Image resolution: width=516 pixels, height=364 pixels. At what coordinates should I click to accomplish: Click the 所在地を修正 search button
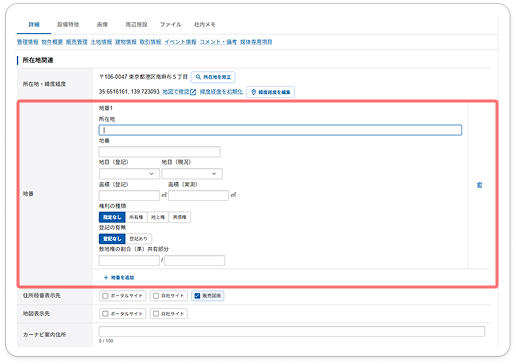coord(213,77)
